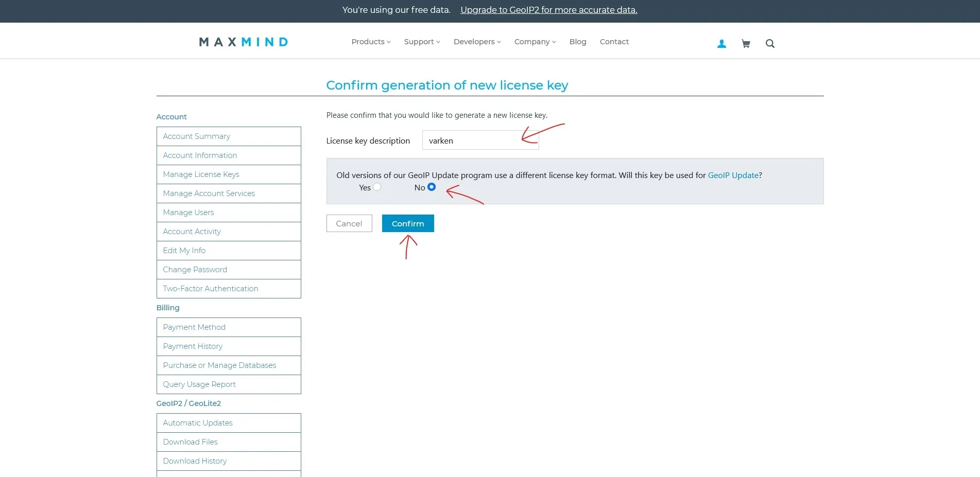
Task: Open the Company dropdown
Action: point(534,42)
